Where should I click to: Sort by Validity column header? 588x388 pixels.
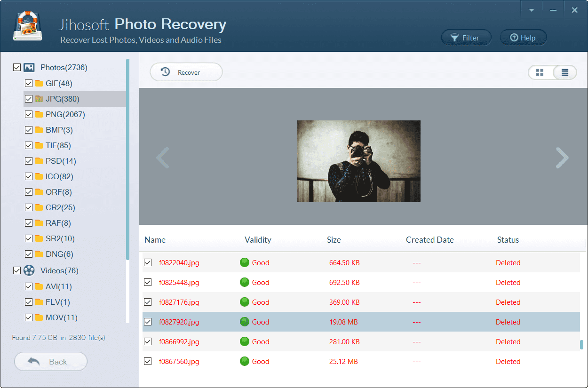point(258,240)
